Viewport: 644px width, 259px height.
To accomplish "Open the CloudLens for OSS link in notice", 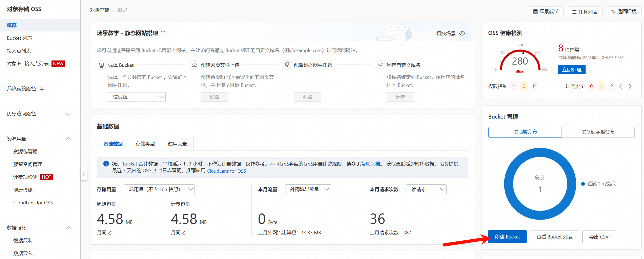I will (x=226, y=171).
